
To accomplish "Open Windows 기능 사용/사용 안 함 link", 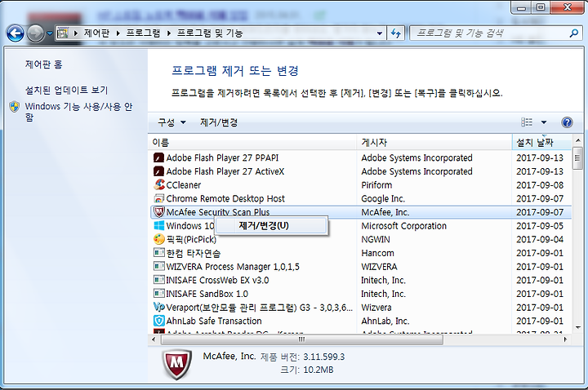I will tap(78, 112).
